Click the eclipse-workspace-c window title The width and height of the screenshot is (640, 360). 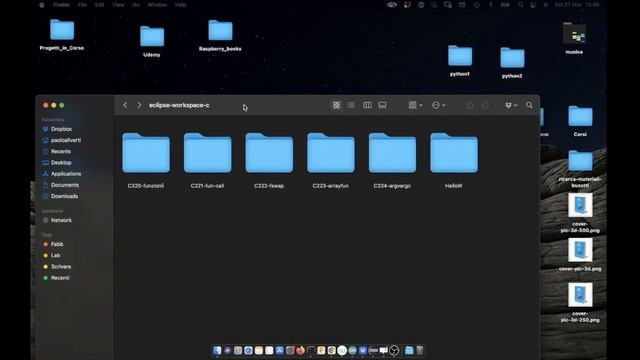point(179,105)
